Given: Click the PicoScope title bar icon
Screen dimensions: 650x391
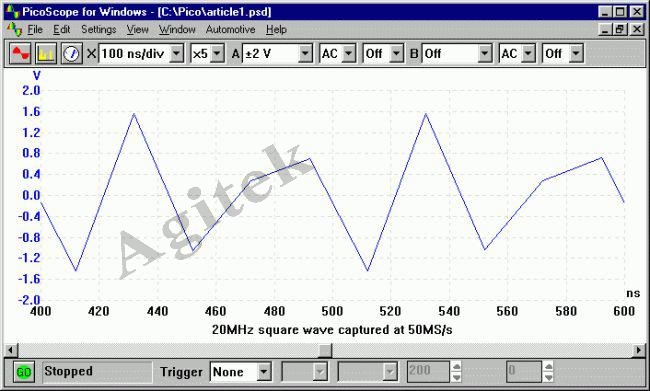Looking at the screenshot, I should coord(12,11).
